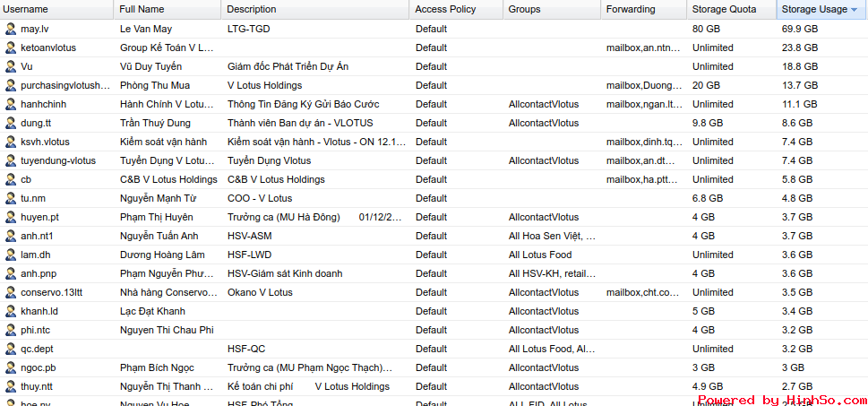The width and height of the screenshot is (868, 406).
Task: Select mailbox,an.ntn… forwarding for ketoanvlotus
Action: [643, 48]
